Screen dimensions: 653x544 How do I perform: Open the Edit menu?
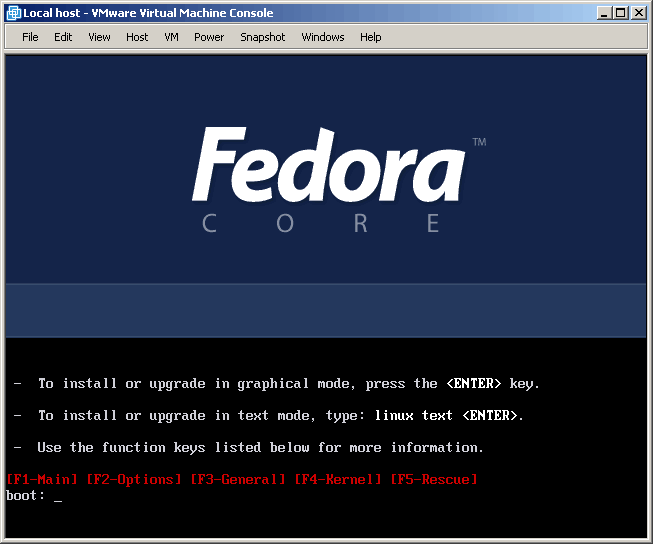tap(63, 37)
